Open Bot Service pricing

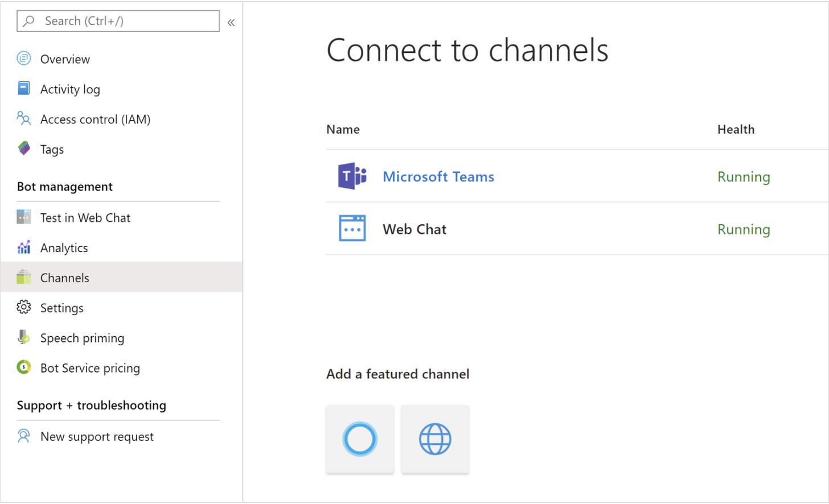click(90, 369)
